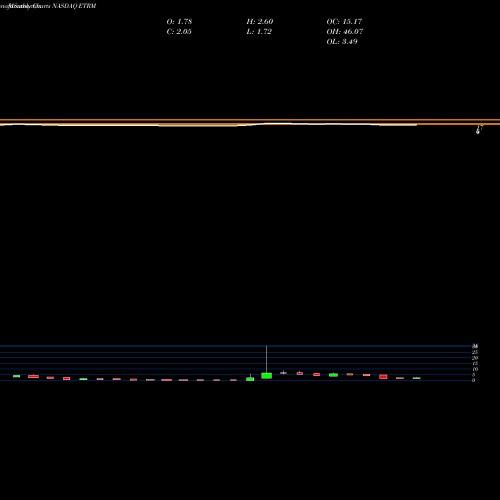Click the '20' price axis label

point(475,358)
